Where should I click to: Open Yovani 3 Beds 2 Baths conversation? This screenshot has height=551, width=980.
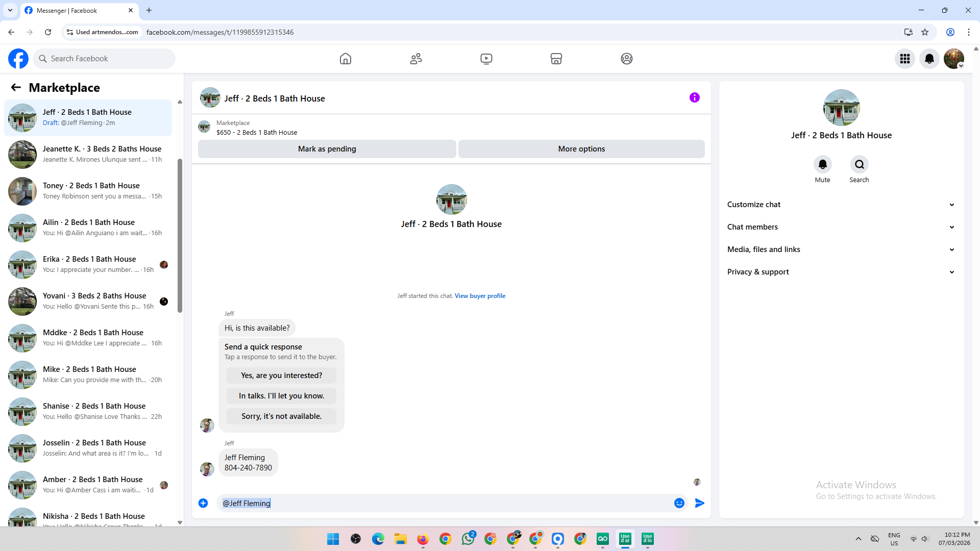tap(88, 301)
